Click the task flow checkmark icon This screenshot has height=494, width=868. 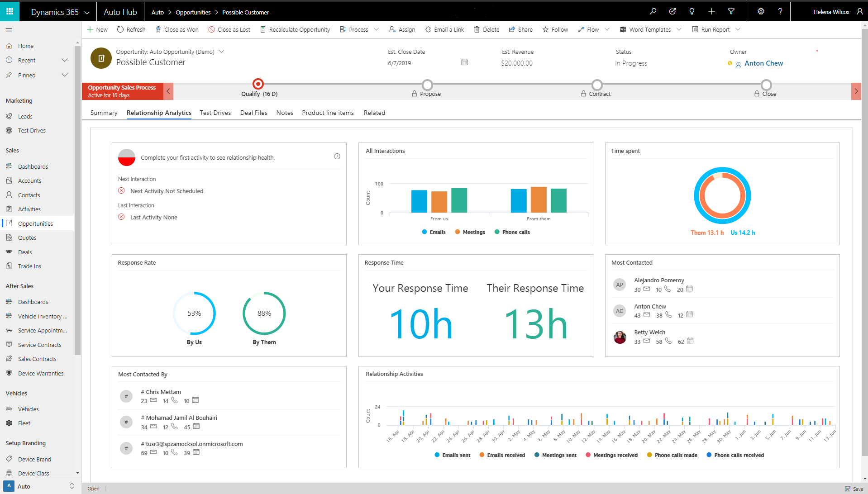pos(672,12)
